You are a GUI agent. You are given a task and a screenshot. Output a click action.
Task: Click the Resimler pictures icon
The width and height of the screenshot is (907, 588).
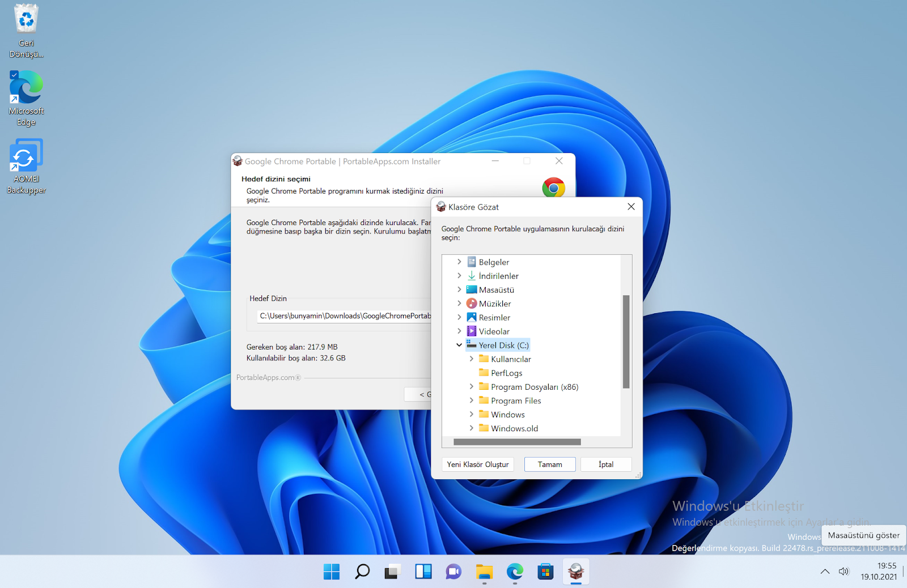pos(472,317)
